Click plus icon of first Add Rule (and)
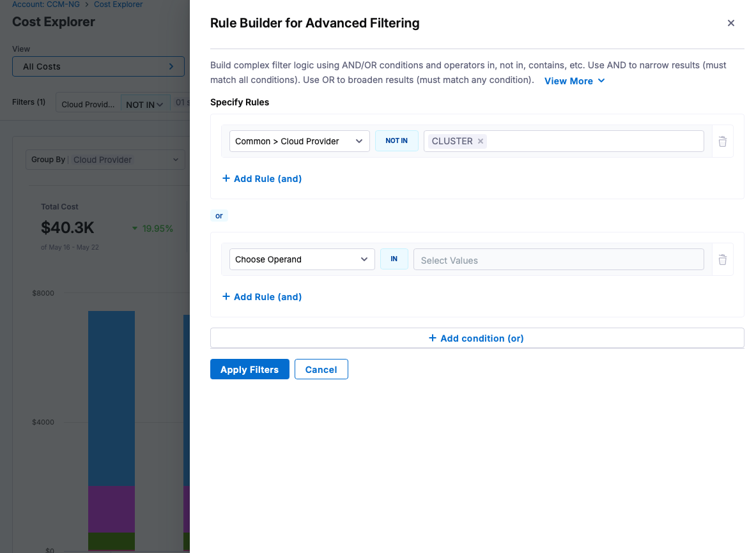 pyautogui.click(x=226, y=178)
